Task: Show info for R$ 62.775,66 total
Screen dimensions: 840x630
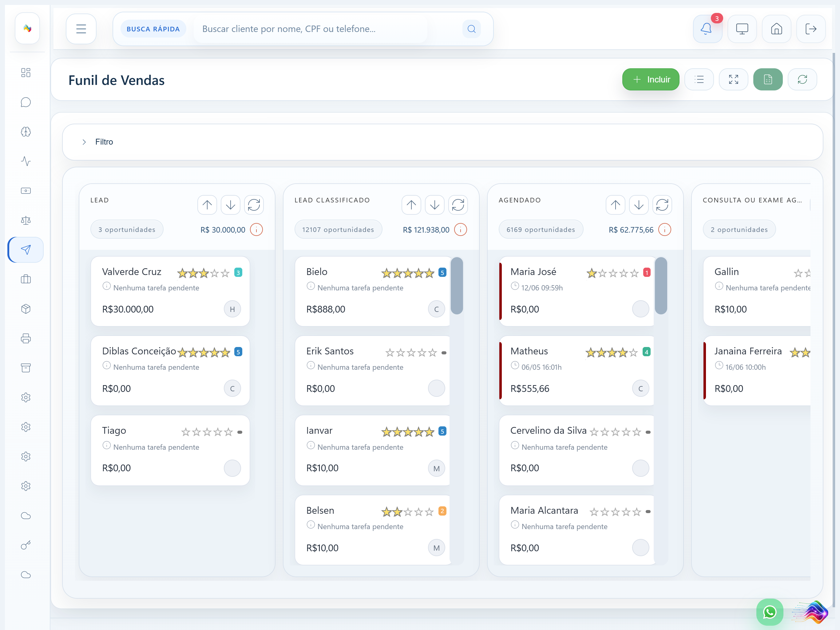Action: coord(664,229)
